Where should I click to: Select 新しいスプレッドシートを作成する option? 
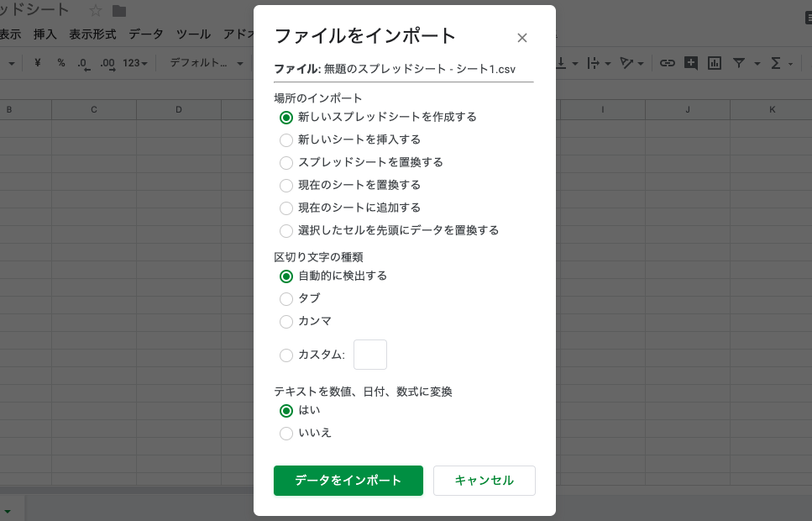point(286,118)
